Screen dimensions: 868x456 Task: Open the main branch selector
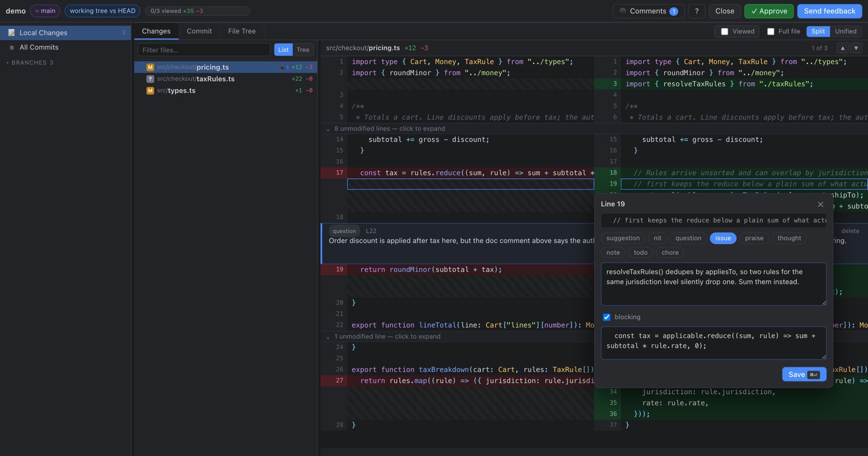[x=45, y=11]
